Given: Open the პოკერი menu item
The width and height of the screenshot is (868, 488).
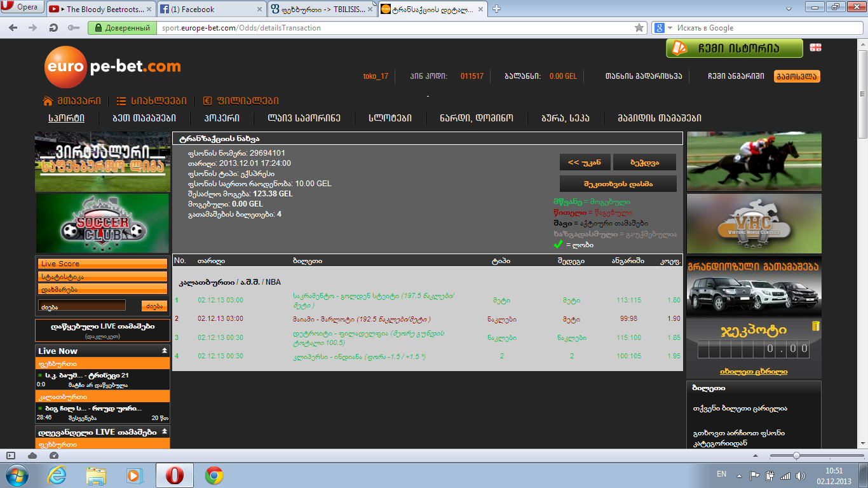Looking at the screenshot, I should pos(222,118).
